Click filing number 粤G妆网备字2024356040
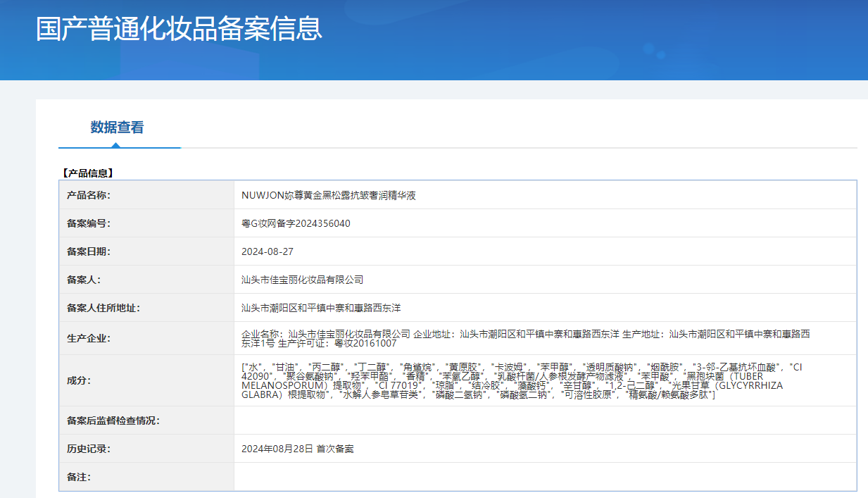 point(296,223)
